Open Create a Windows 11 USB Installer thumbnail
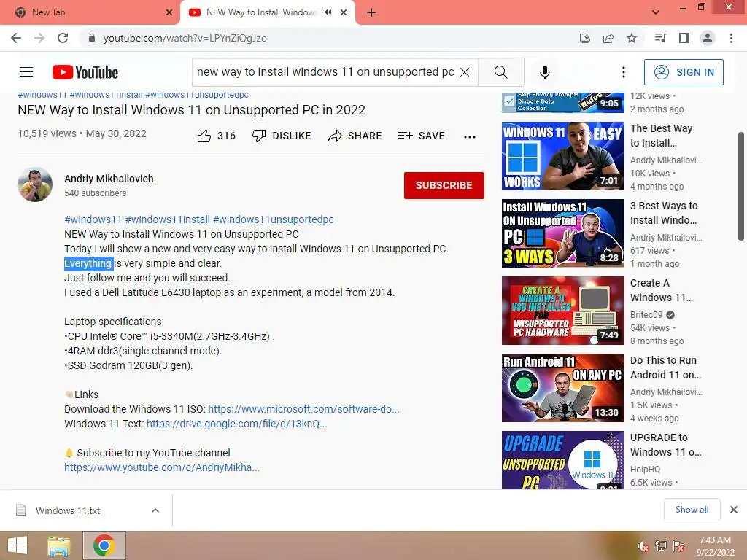The height and width of the screenshot is (560, 747). [x=562, y=311]
